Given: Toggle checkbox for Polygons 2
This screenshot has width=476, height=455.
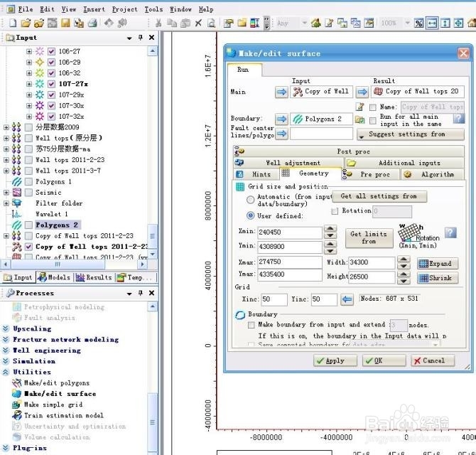Looking at the screenshot, I should (28, 225).
